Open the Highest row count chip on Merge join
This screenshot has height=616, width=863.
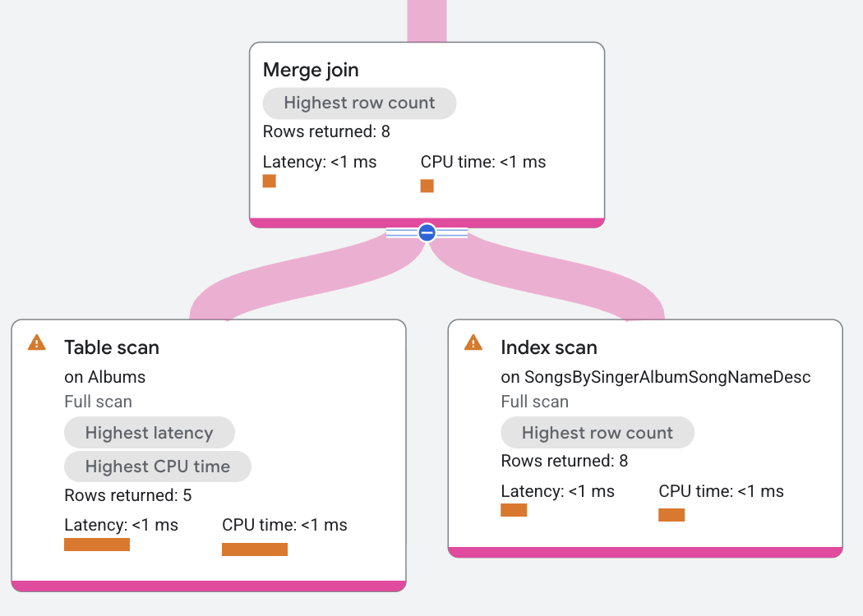click(x=359, y=103)
